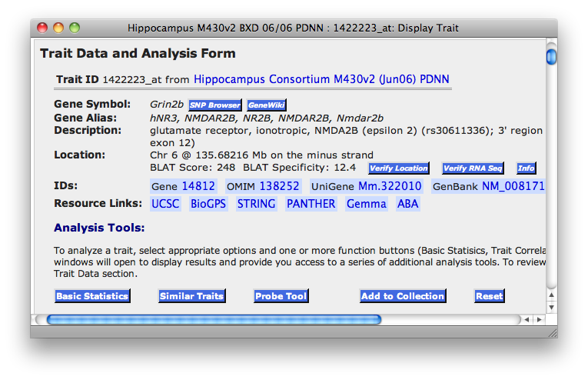Open GenBank NM_008171 link
This screenshot has height=380, width=588.
(x=513, y=186)
